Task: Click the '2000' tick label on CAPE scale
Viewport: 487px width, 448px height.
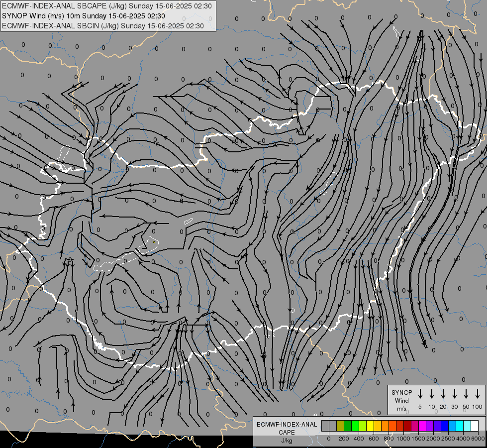Action: (x=433, y=439)
